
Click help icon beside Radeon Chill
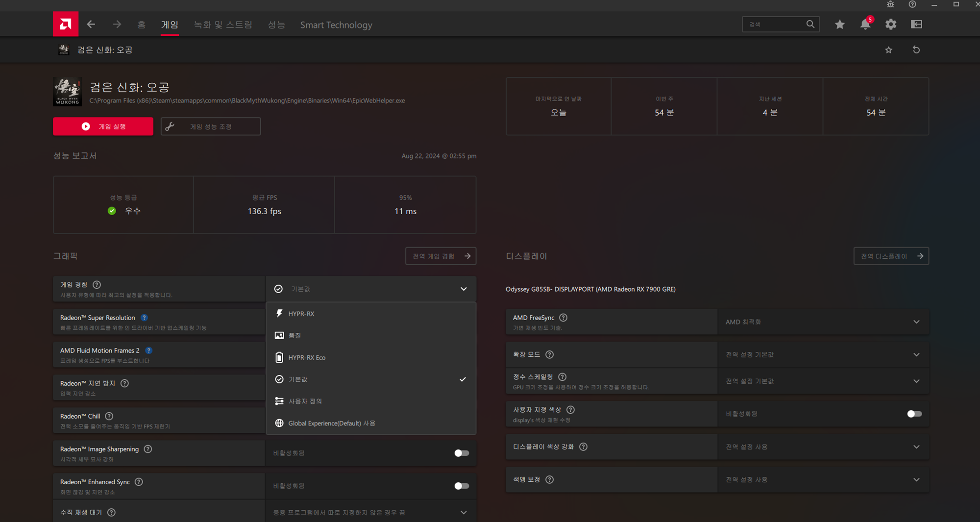click(x=109, y=416)
